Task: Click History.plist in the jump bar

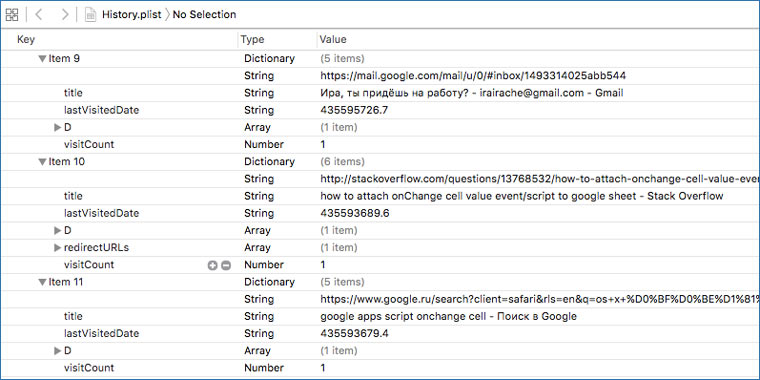Action: (x=132, y=15)
